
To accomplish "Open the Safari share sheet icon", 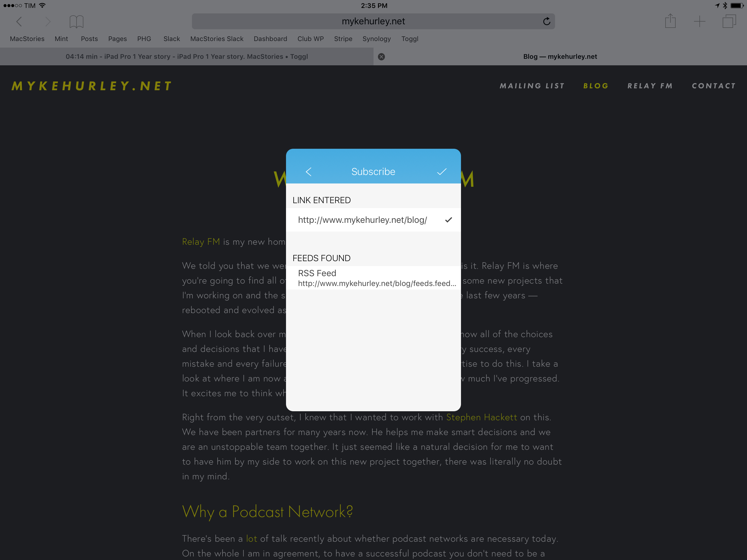I will point(670,21).
